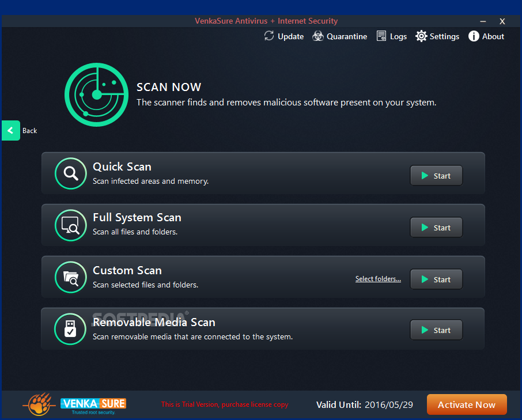The width and height of the screenshot is (522, 420).
Task: Open Settings via gear icon
Action: 421,36
